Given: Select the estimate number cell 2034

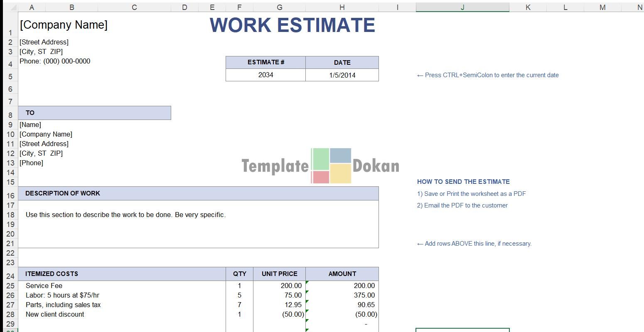Looking at the screenshot, I should click(265, 75).
